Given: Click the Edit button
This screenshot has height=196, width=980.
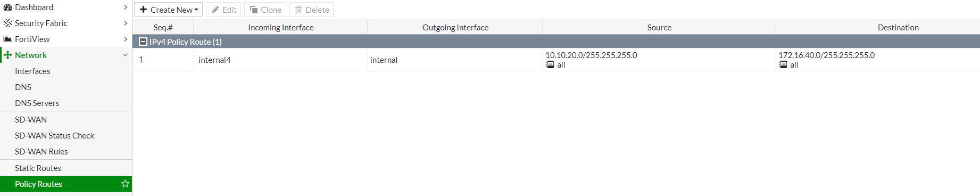Looking at the screenshot, I should 224,10.
